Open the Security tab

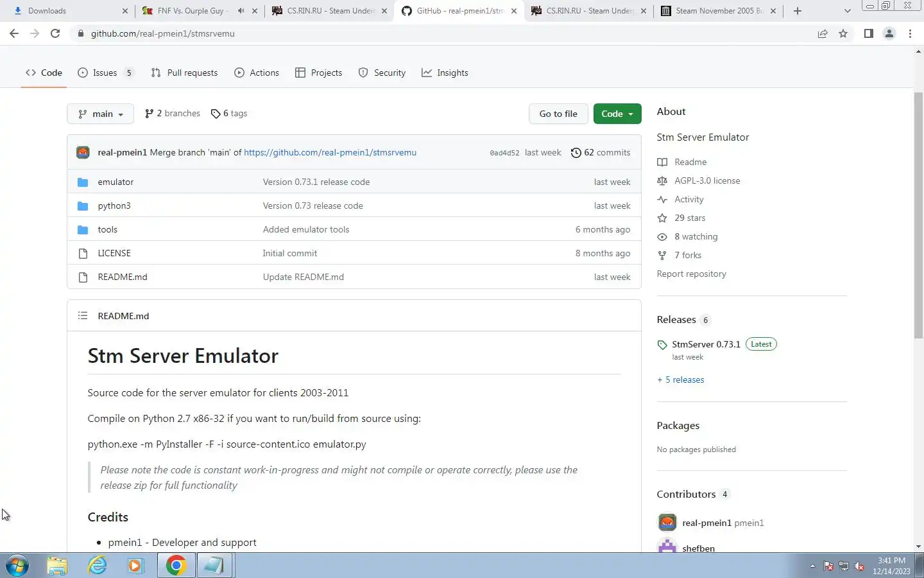click(x=382, y=73)
